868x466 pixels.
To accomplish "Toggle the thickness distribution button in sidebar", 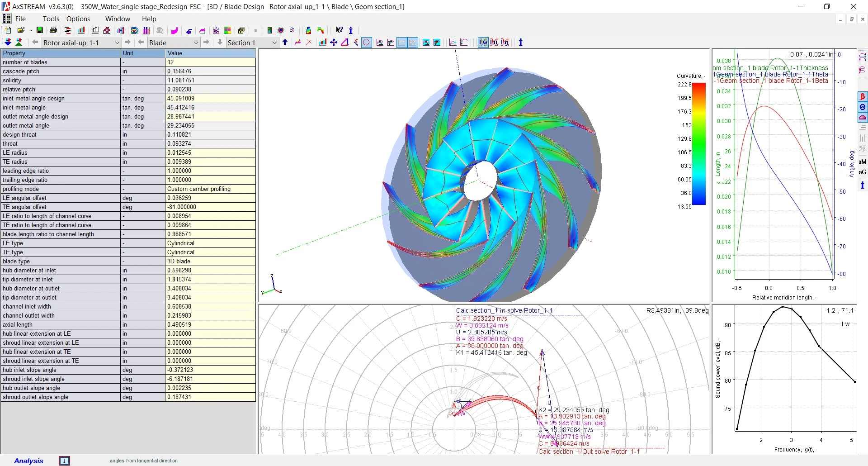I will (863, 118).
